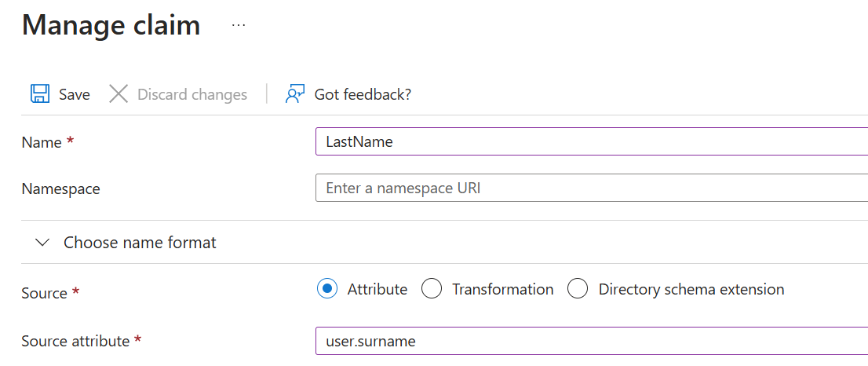Select the Transformation radio button
The image size is (868, 366).
tap(432, 289)
